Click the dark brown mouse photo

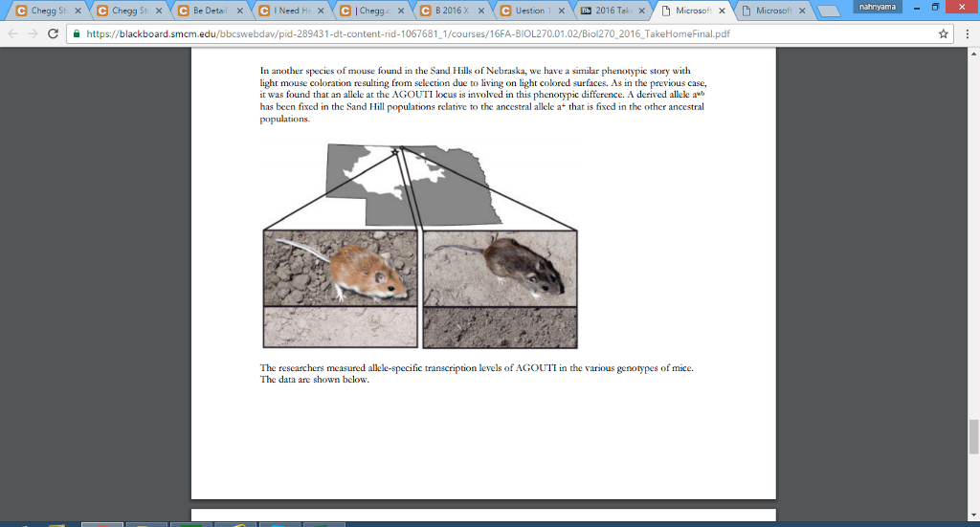coord(500,269)
